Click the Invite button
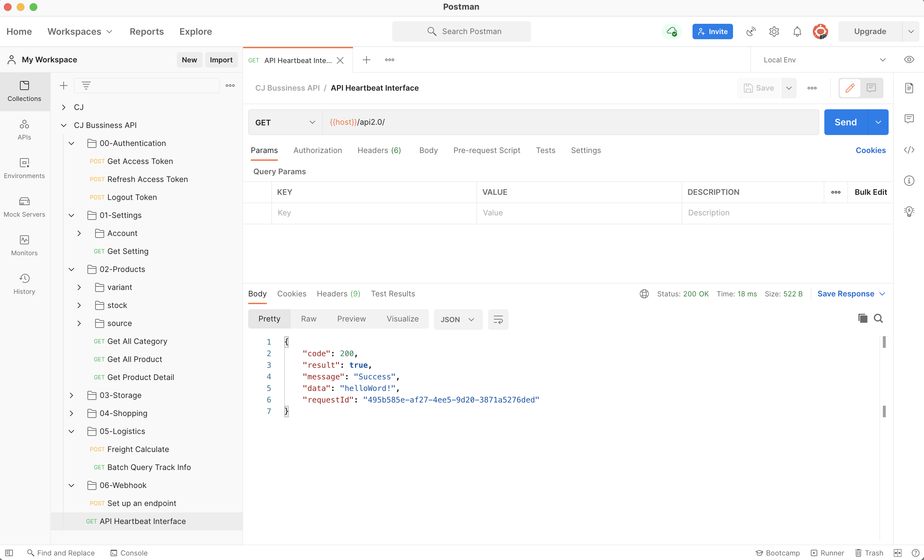Screen dimensions: 924x560 coord(712,32)
